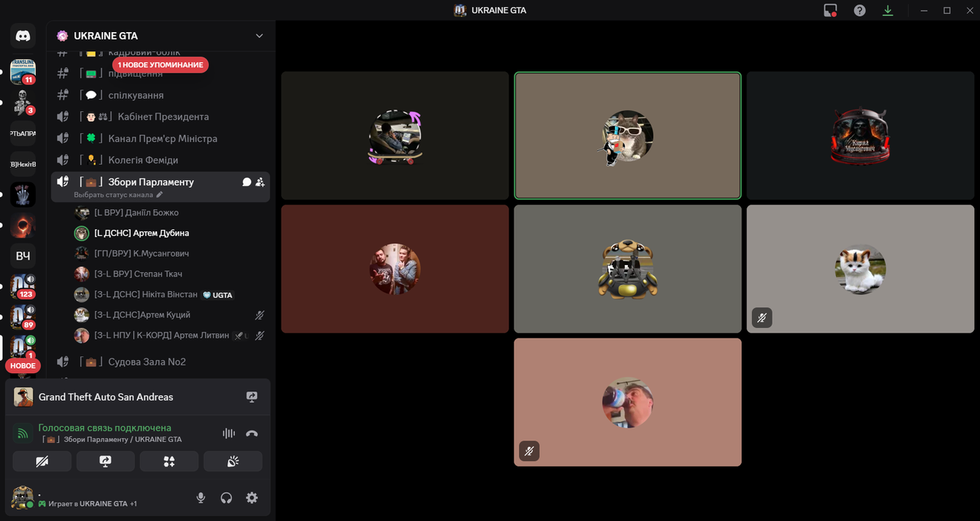Focus the skateboard-avatar participant tile

coord(395,136)
